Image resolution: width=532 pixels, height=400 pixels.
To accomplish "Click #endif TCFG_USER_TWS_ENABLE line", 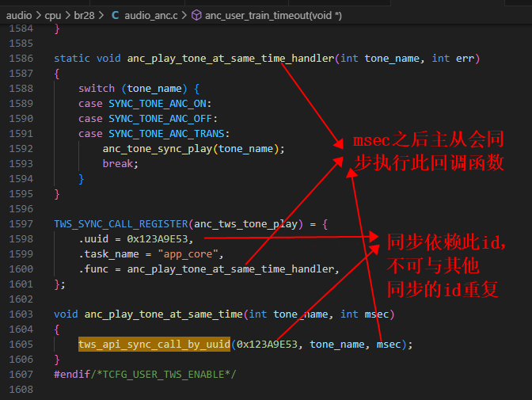I will coord(145,375).
